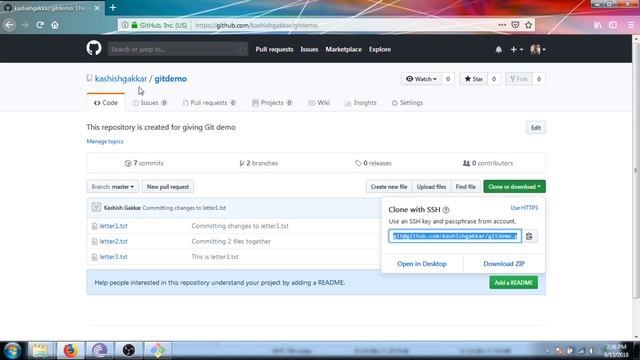Click the Upload files button

click(431, 187)
